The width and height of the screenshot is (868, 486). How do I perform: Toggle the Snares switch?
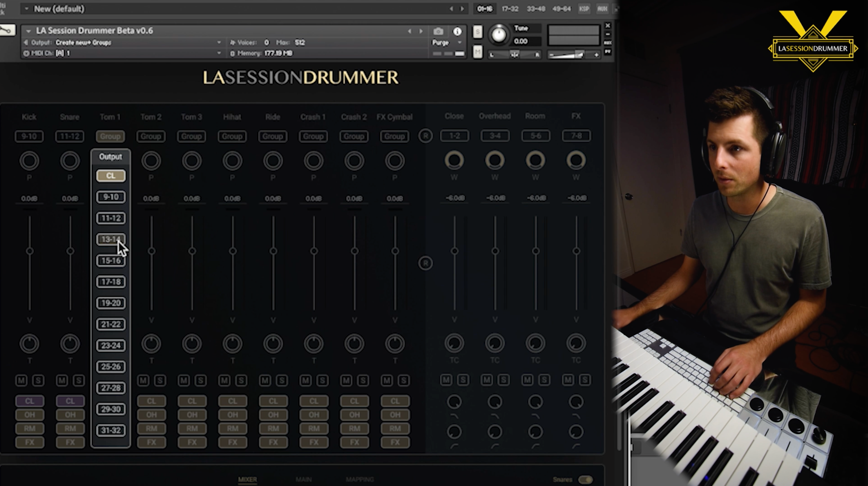tap(585, 480)
